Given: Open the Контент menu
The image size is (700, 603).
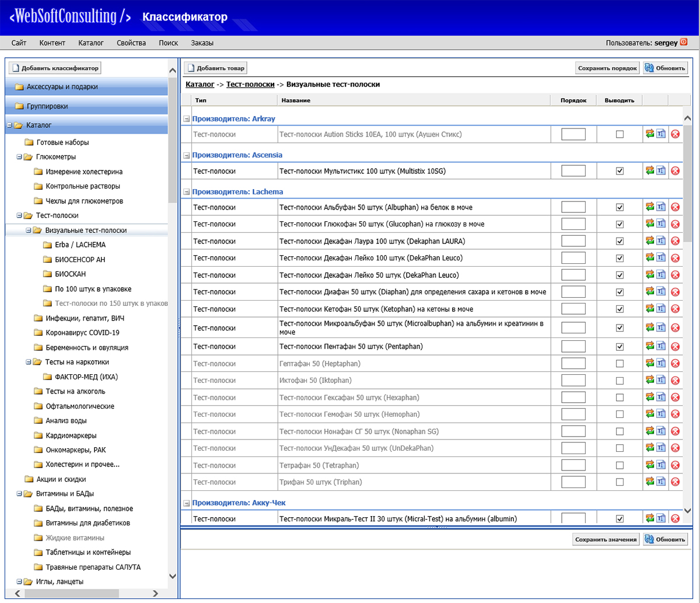Looking at the screenshot, I should coord(52,43).
